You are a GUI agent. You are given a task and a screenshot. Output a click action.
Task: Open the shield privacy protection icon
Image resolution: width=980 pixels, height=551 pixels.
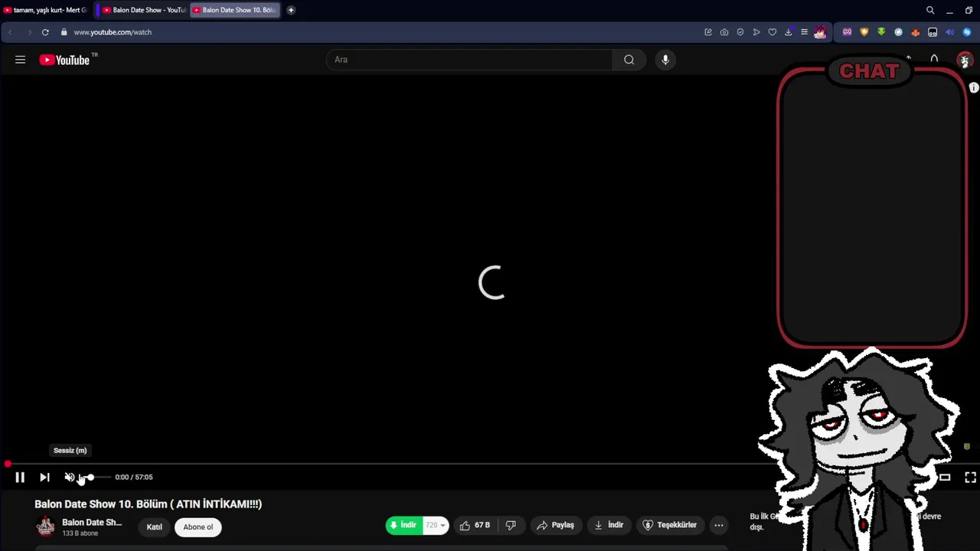coord(740,32)
